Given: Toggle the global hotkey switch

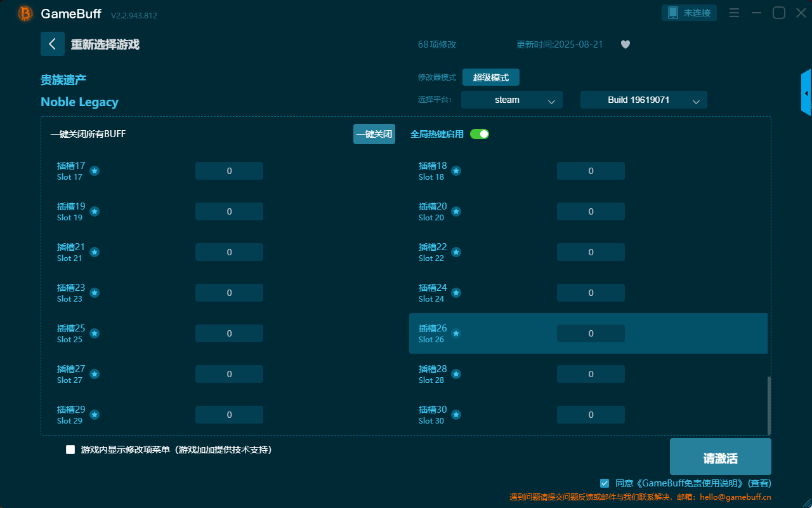Looking at the screenshot, I should point(480,134).
